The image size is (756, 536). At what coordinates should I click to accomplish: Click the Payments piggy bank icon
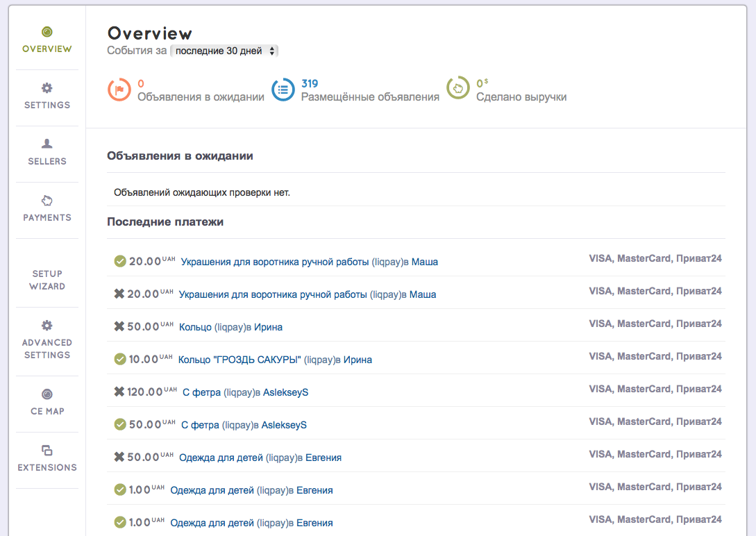click(47, 201)
